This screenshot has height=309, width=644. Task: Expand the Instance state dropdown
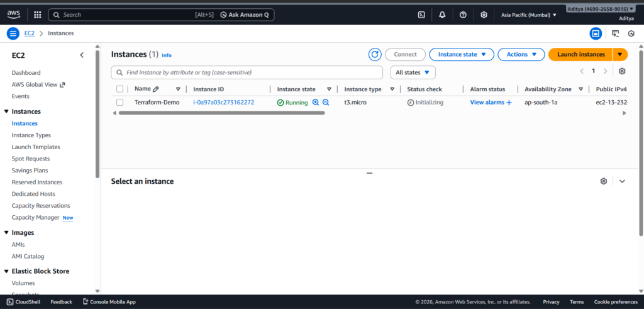pos(462,55)
